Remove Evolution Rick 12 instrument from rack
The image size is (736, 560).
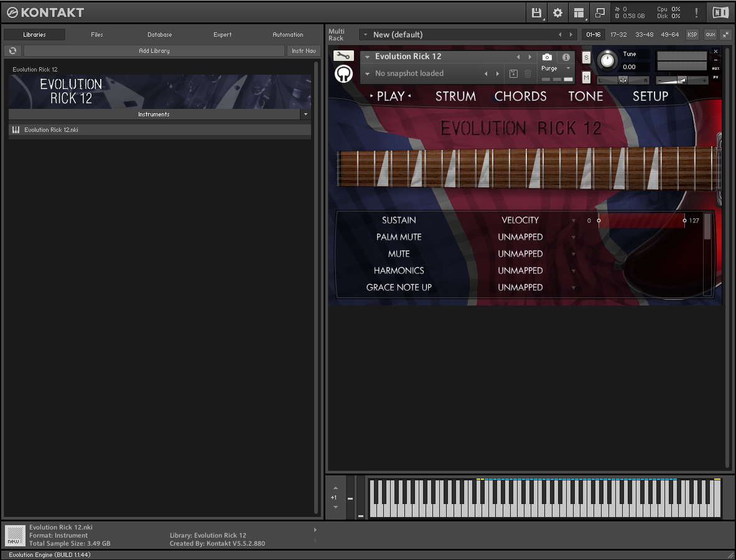click(716, 51)
